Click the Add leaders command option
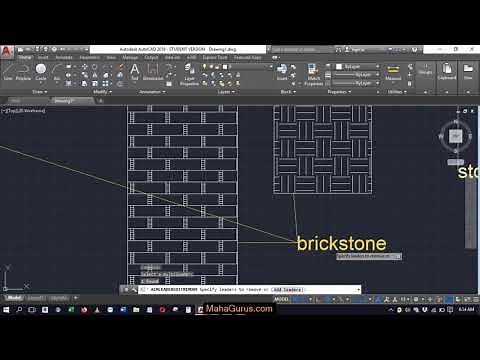 (288, 290)
